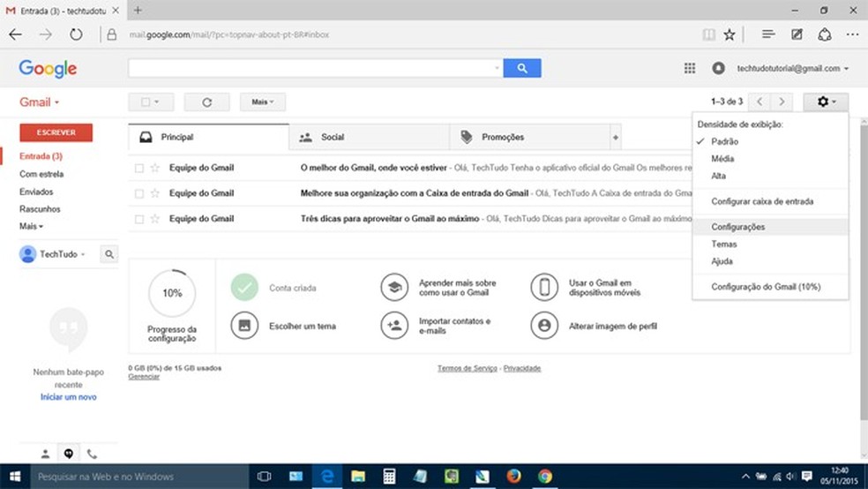This screenshot has height=489, width=868.
Task: Click the Importar contatos e e-mails icon
Action: click(x=394, y=326)
